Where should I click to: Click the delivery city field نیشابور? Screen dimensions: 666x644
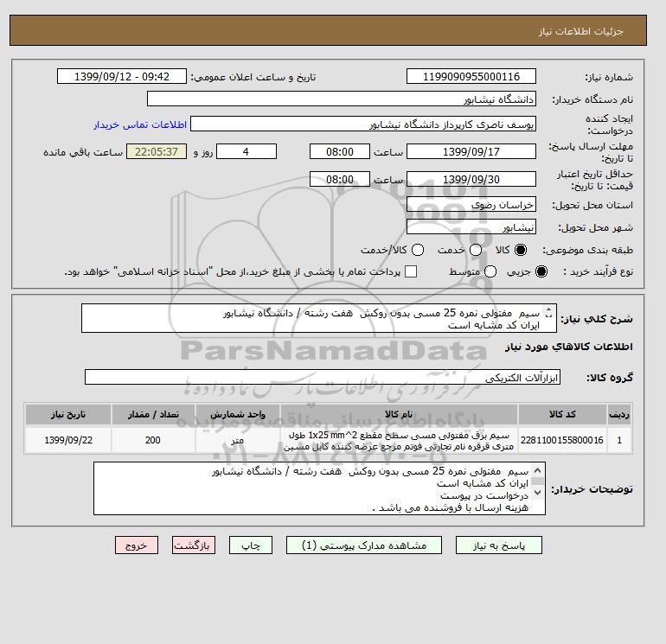[x=471, y=226]
